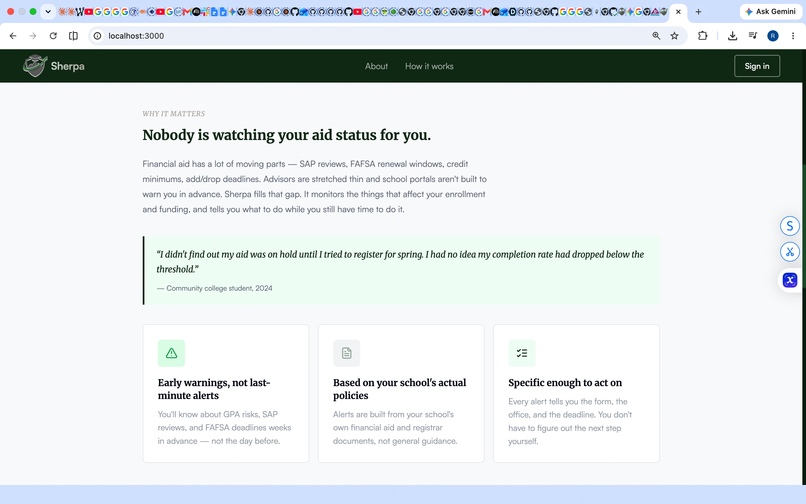Open the How it works nav link

pyautogui.click(x=429, y=66)
